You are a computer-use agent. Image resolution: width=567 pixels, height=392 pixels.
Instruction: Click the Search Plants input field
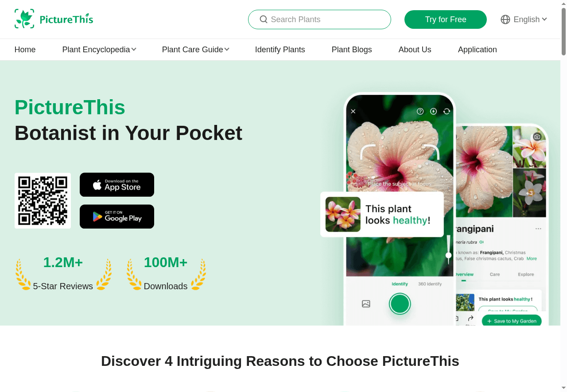click(319, 19)
